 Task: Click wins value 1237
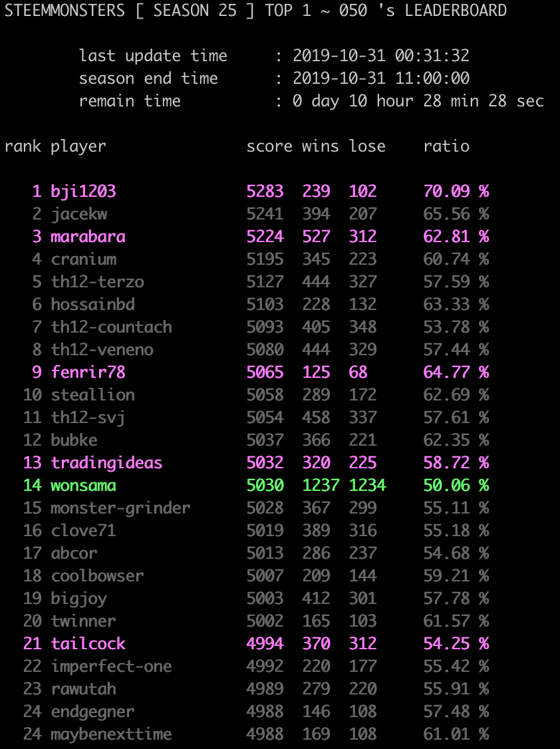(x=321, y=486)
